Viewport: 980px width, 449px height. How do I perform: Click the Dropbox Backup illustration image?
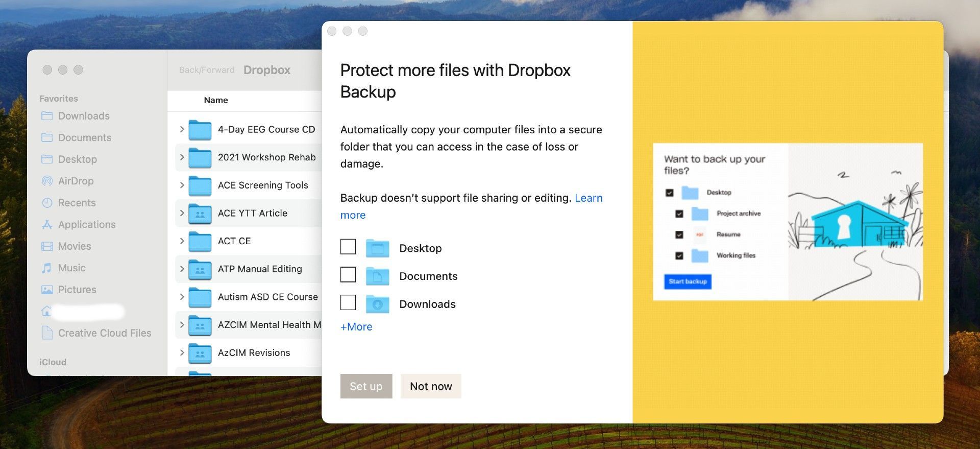coord(788,222)
